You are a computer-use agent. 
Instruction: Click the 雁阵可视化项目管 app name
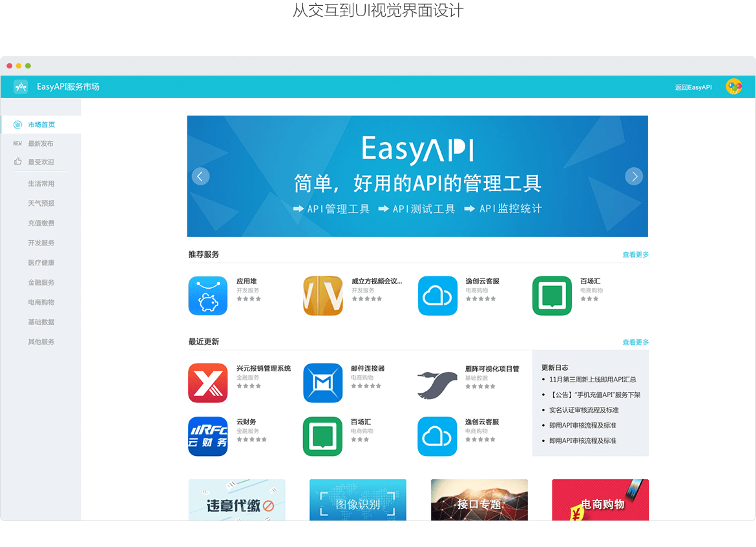[x=492, y=369]
